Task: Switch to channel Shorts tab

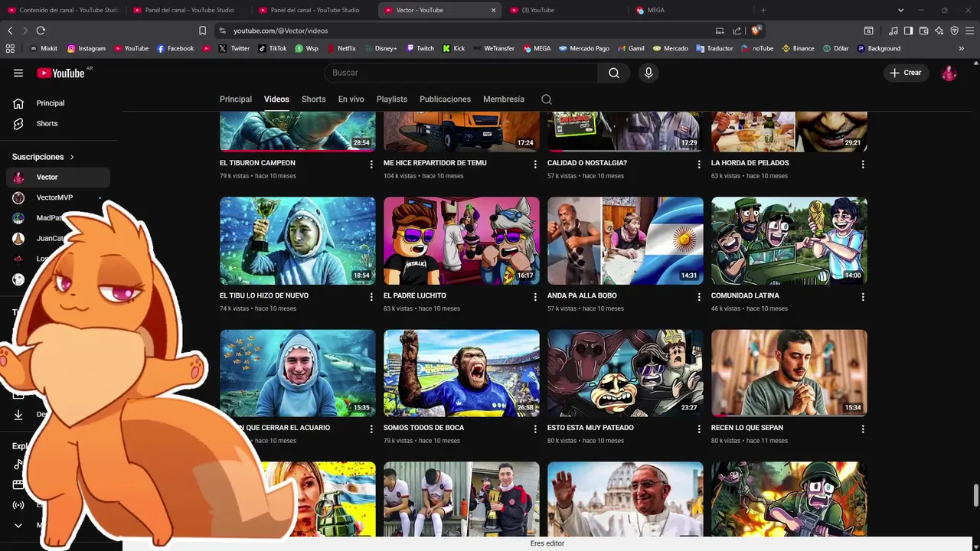Action: (x=314, y=99)
